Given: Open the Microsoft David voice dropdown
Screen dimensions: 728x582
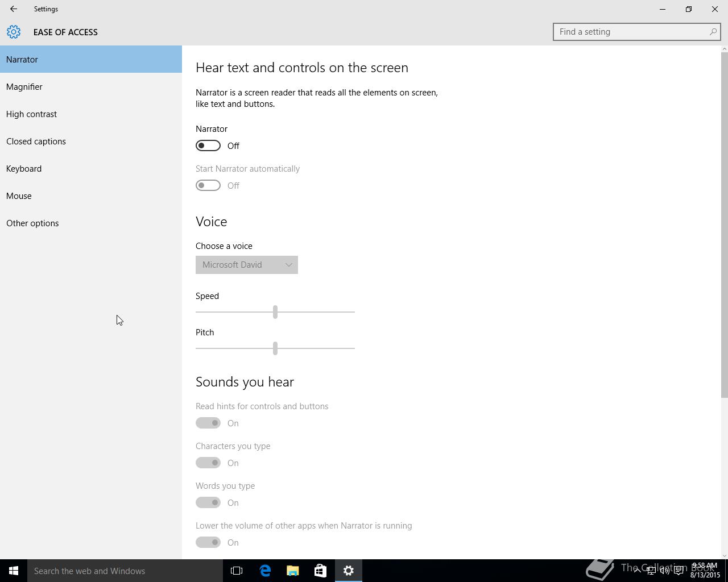Looking at the screenshot, I should click(x=247, y=265).
